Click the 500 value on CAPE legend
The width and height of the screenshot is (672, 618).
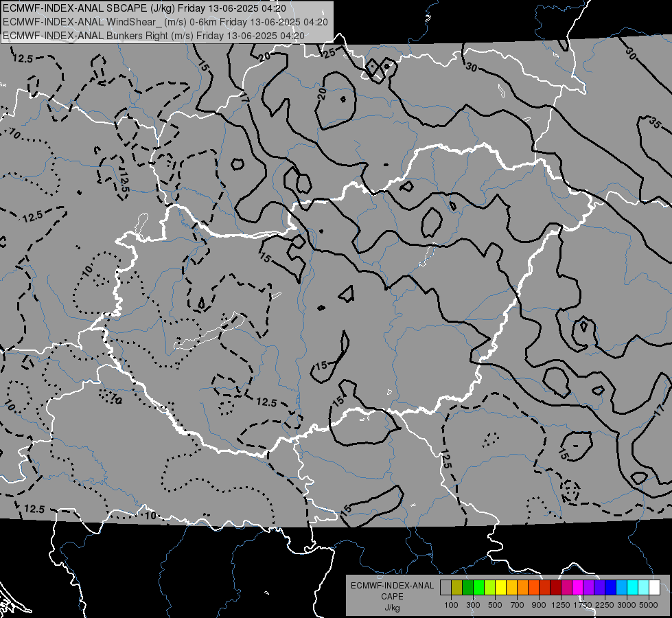[495, 605]
